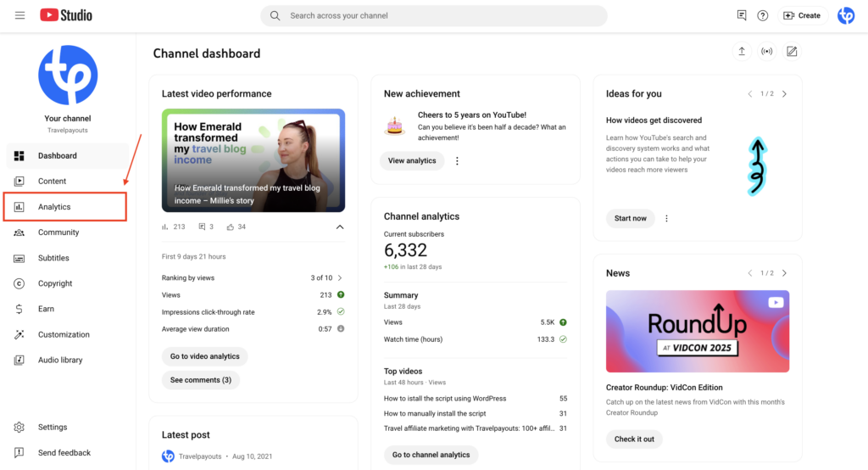The height and width of the screenshot is (470, 868).
Task: Expand the Ranking by views arrow
Action: (x=340, y=277)
